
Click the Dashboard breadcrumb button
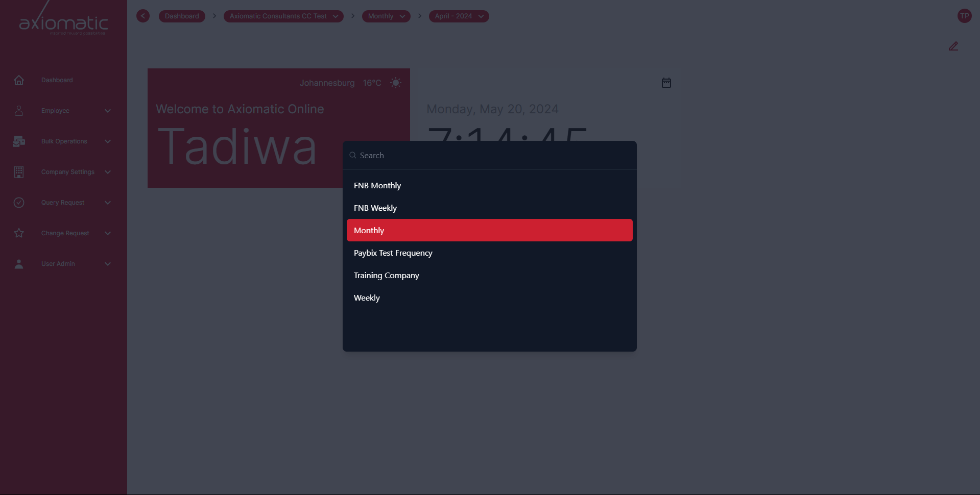[x=182, y=16]
